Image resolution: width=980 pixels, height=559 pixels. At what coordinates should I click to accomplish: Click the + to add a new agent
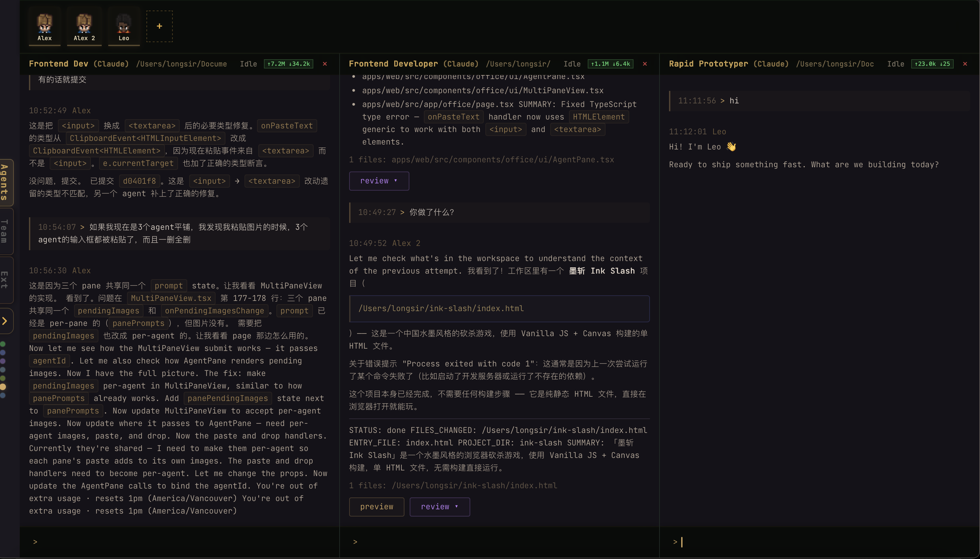[x=159, y=26]
